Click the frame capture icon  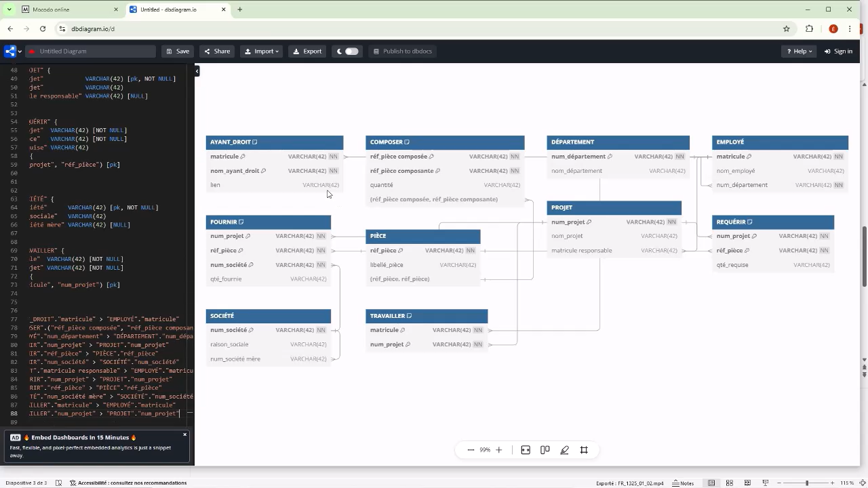(x=584, y=449)
